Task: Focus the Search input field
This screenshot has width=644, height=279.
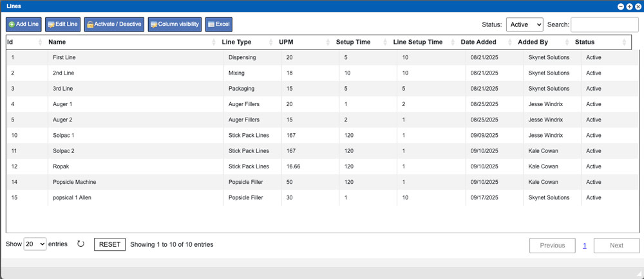Action: pos(604,24)
